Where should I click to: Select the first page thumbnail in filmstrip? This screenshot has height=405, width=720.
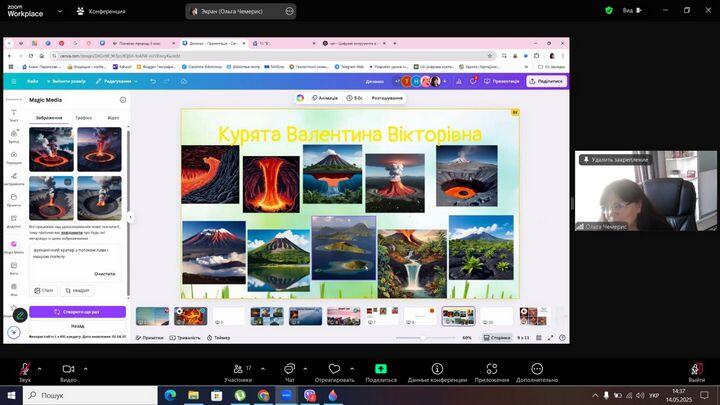152,316
